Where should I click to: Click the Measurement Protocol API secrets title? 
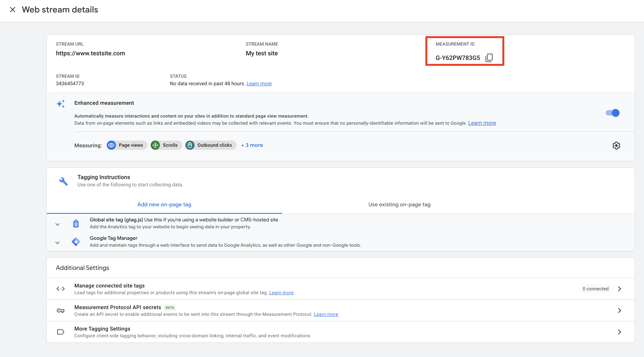click(x=118, y=307)
